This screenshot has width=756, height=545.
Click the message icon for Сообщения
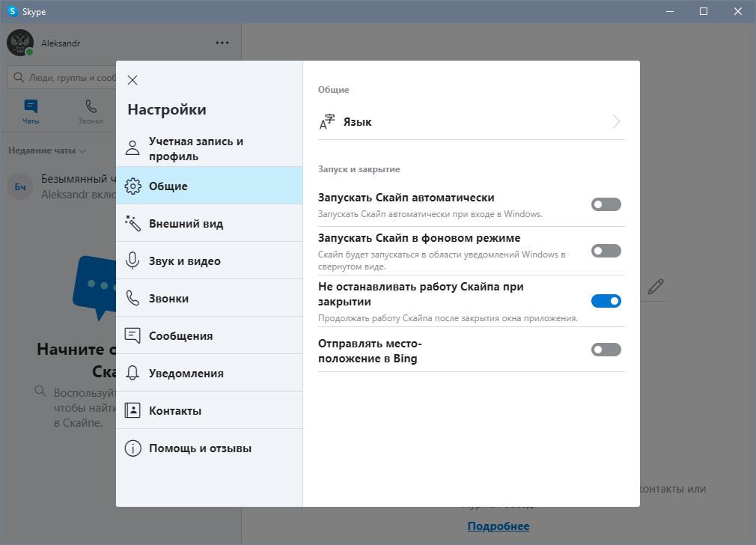pos(132,336)
